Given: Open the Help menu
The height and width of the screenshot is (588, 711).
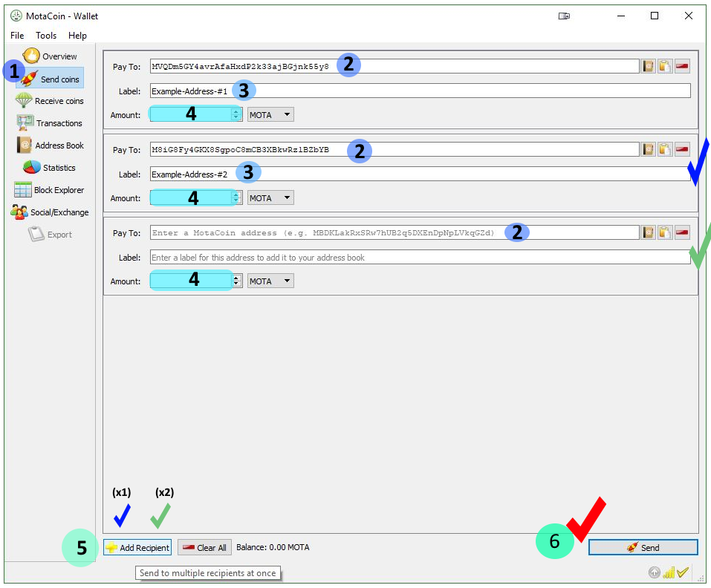Looking at the screenshot, I should 77,36.
